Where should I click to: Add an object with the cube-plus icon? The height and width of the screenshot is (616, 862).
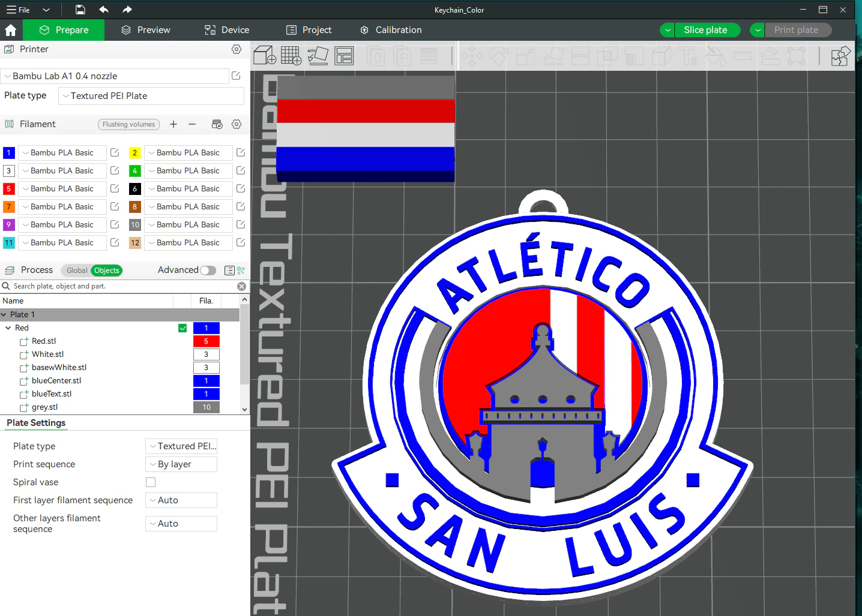[x=265, y=55]
